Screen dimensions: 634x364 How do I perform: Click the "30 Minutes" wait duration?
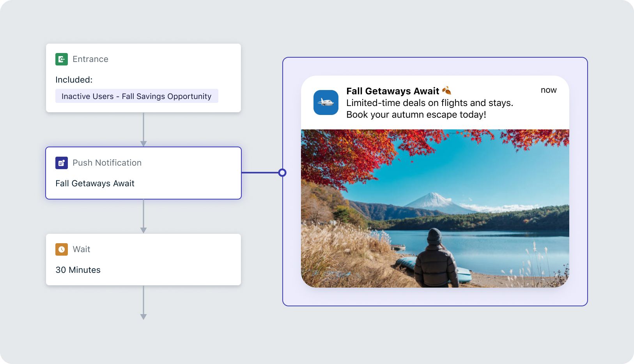click(78, 270)
